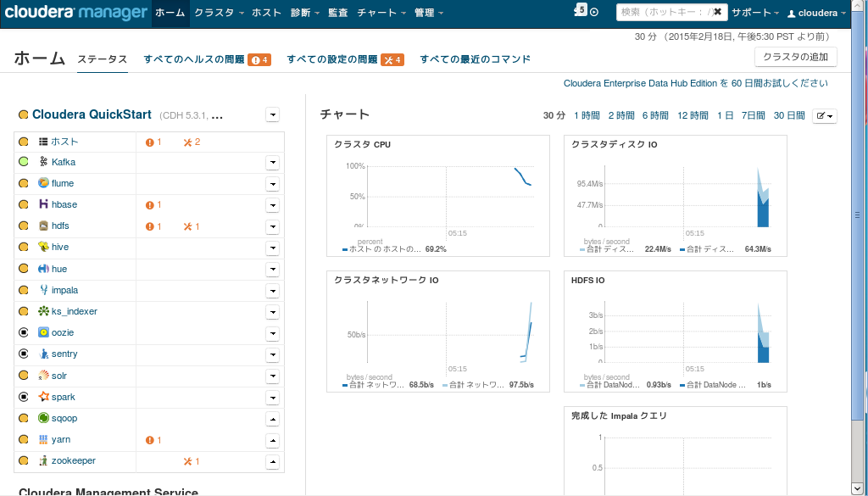Click the spark star icon
The height and width of the screenshot is (496, 868).
[x=44, y=396]
